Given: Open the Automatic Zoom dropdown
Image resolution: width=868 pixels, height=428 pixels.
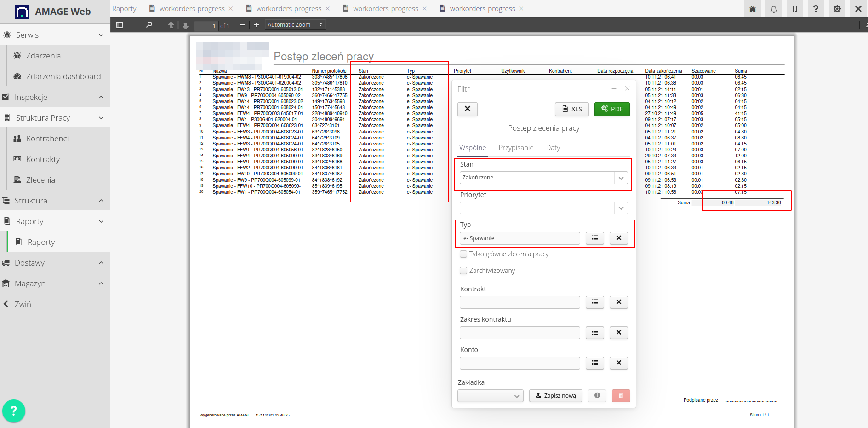Looking at the screenshot, I should 295,25.
